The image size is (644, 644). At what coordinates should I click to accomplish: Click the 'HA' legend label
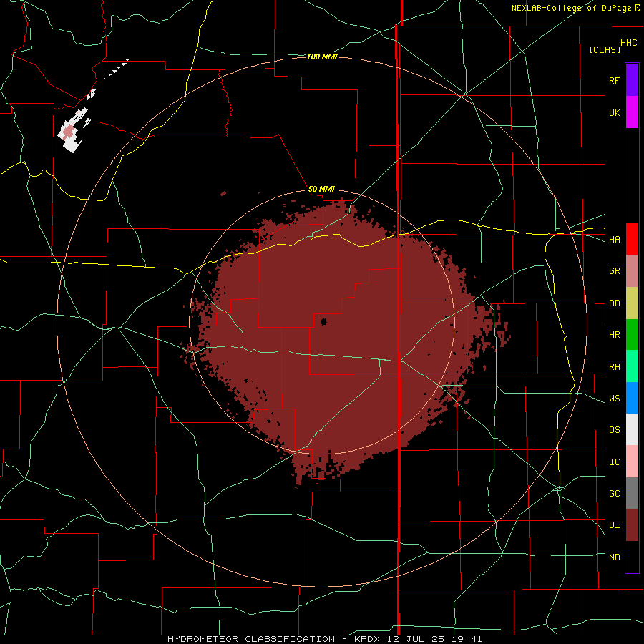pos(614,239)
